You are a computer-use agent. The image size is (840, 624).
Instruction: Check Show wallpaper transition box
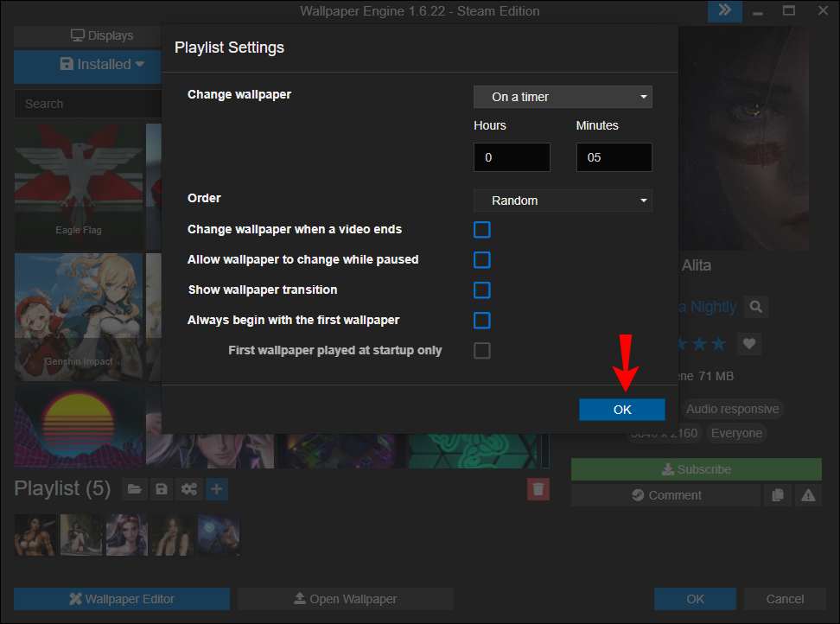pos(482,290)
